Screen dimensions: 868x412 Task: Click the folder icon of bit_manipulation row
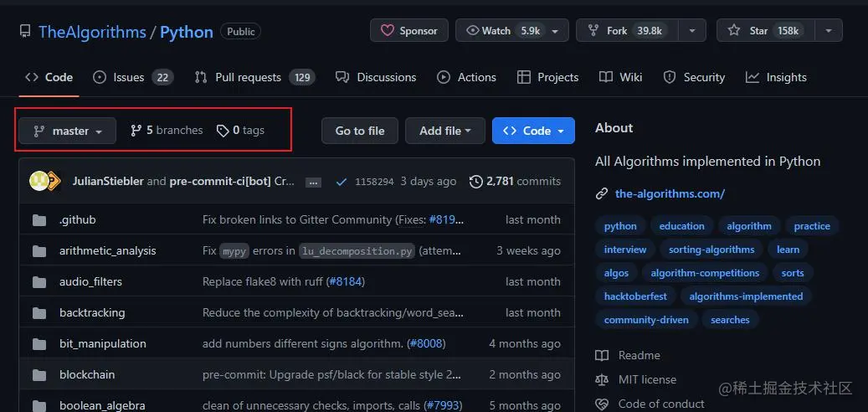tap(39, 344)
